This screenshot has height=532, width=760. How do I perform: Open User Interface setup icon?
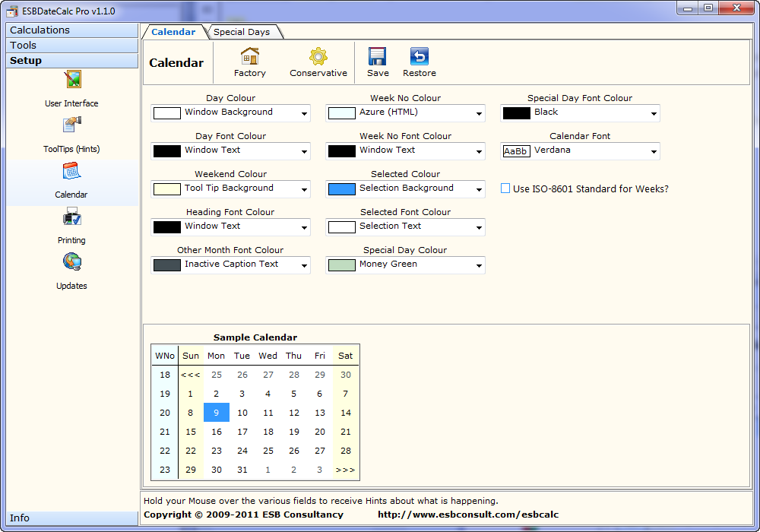[x=73, y=80]
